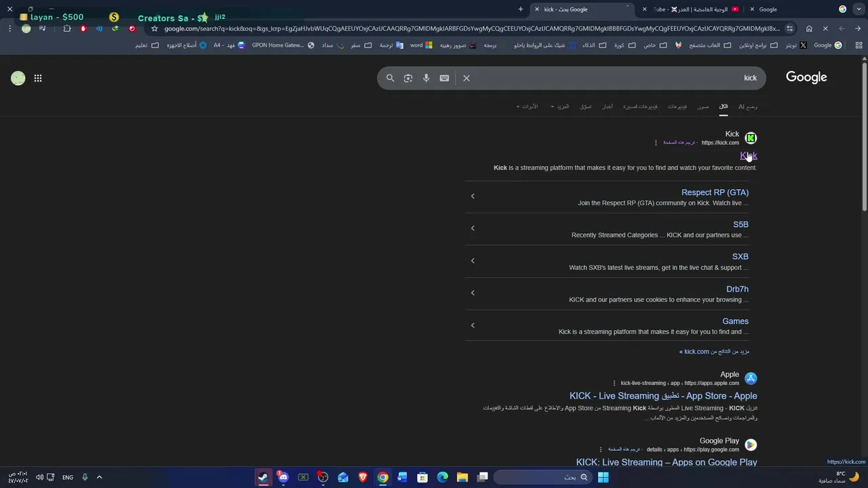Switch to the AI mode tab

(748, 106)
